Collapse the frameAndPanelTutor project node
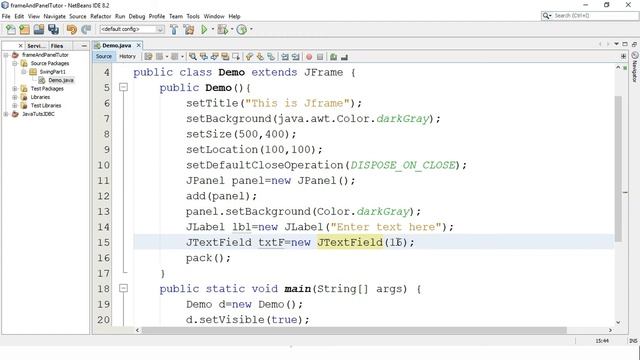The image size is (640, 360). 6,55
